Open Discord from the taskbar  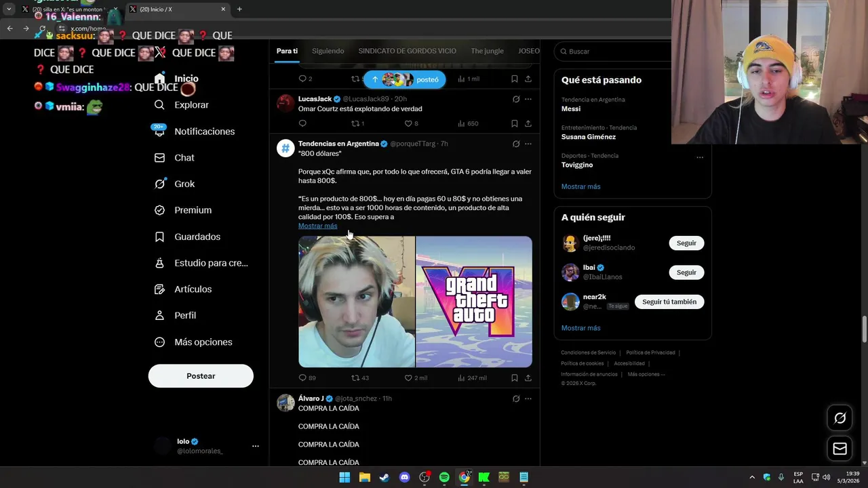[404, 477]
